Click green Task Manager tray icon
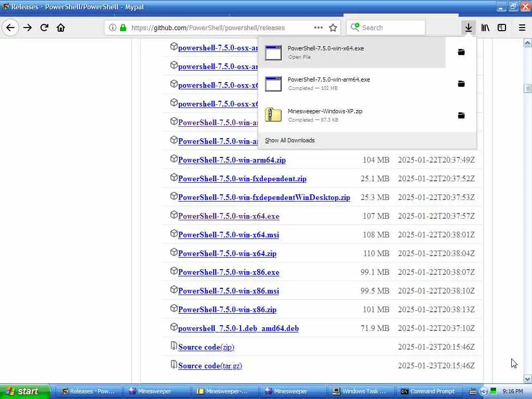Viewport: 532px width, 399px height. 494,391
